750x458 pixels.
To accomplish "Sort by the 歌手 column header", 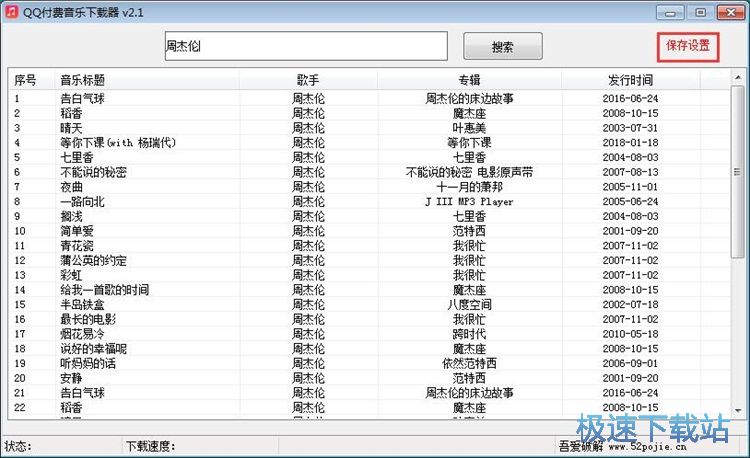I will (308, 80).
